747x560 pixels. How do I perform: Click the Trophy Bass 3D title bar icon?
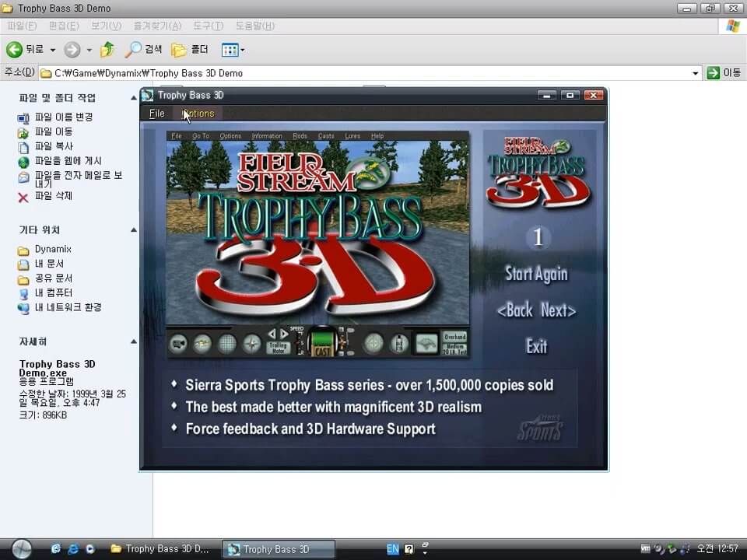point(148,95)
